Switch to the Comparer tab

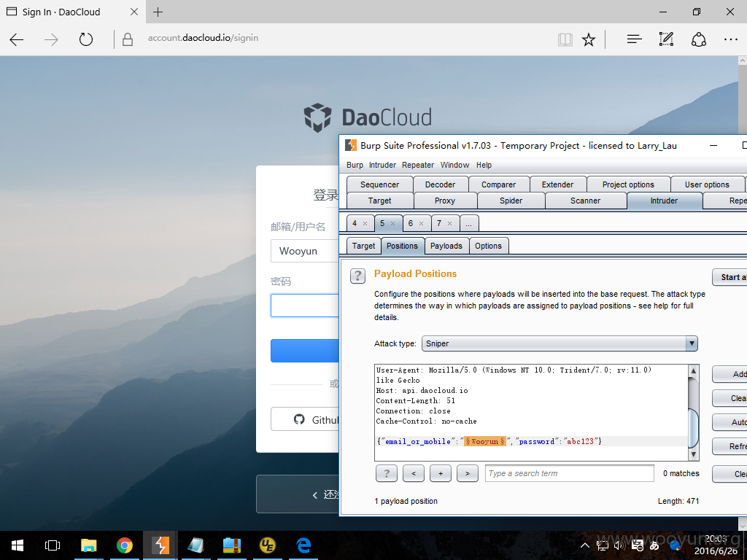(x=499, y=184)
